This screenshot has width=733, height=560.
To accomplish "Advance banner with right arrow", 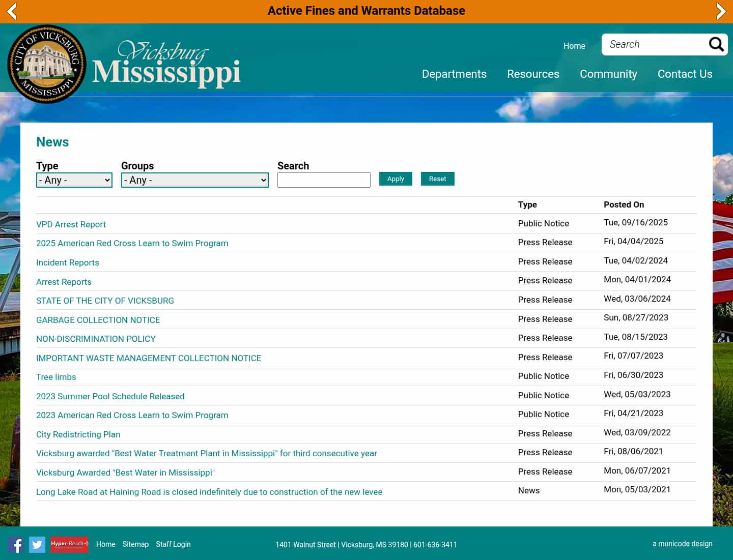I will [721, 11].
